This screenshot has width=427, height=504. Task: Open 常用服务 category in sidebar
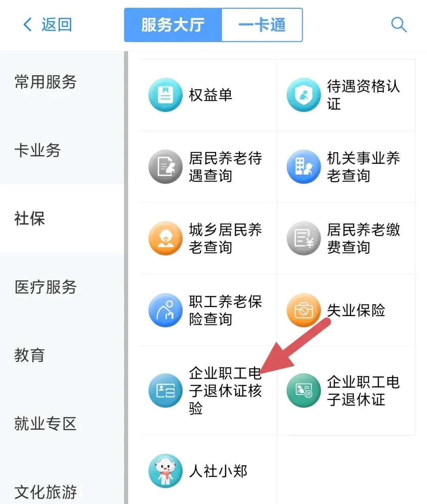click(45, 82)
